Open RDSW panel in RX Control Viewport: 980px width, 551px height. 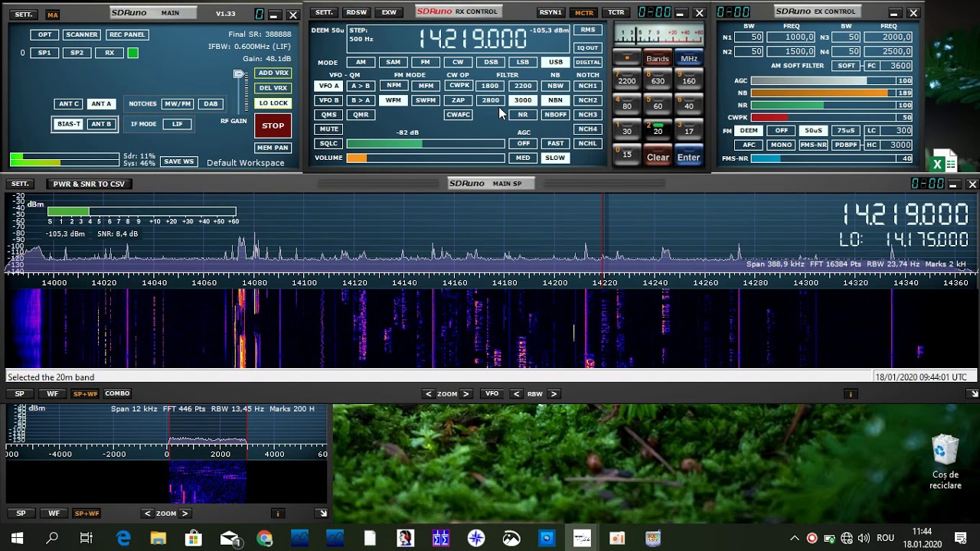click(356, 12)
